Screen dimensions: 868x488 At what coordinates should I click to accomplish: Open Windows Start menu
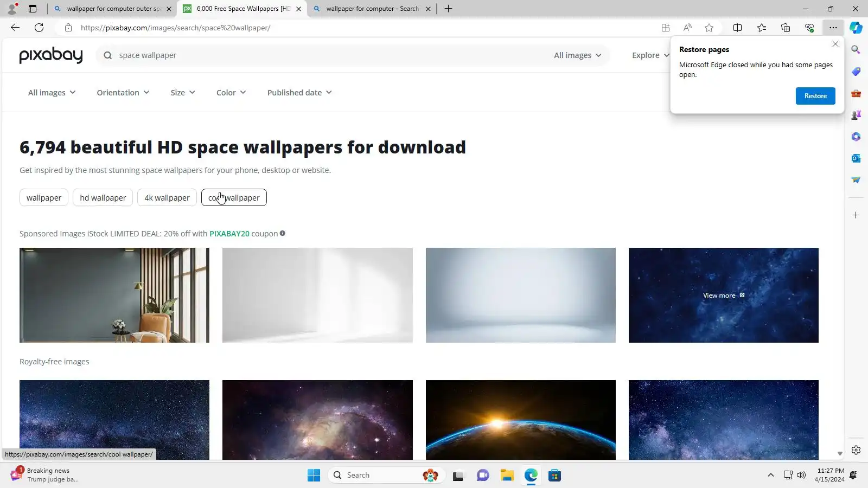(314, 476)
